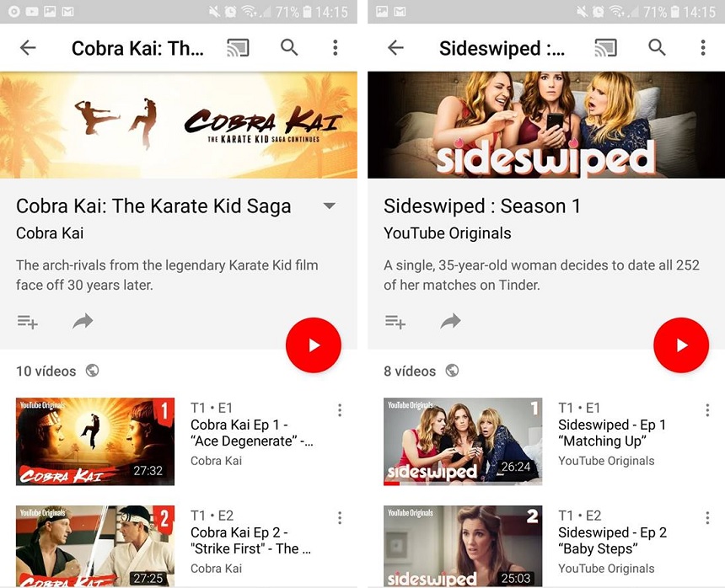Open Cobra Kai Ep 1 thumbnail

click(x=95, y=441)
